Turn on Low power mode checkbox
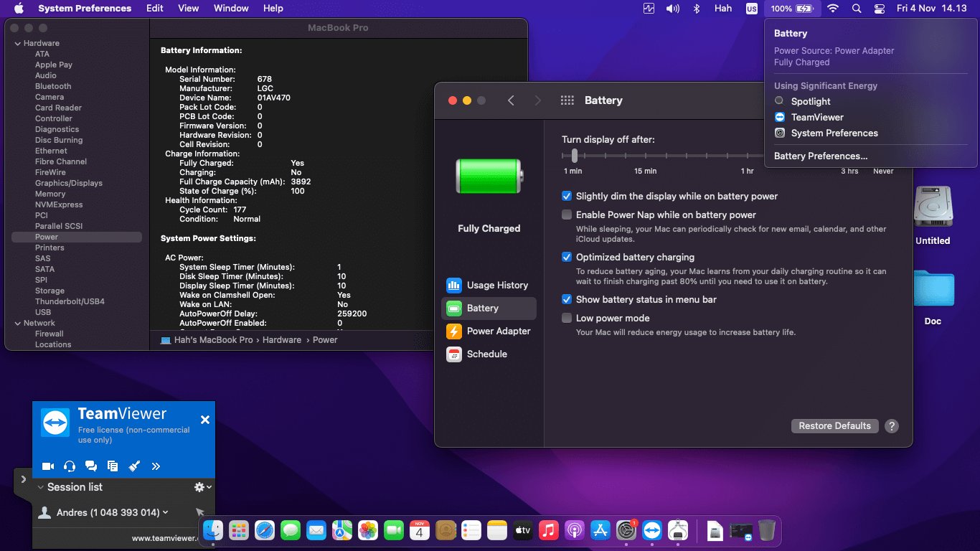Viewport: 980px width, 551px height. point(567,319)
